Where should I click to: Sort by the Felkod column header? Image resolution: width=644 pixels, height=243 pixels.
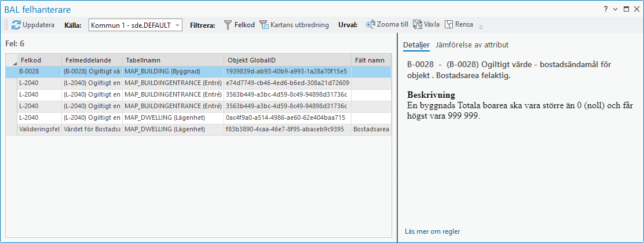click(39, 60)
